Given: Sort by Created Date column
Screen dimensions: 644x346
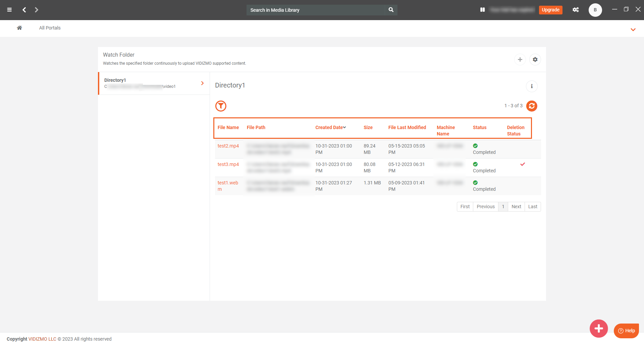Looking at the screenshot, I should [x=330, y=127].
